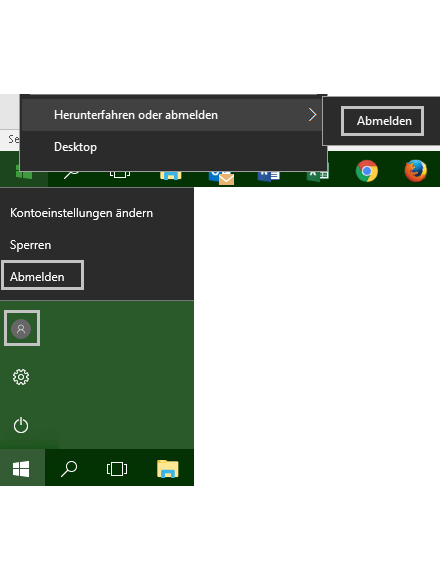Click green Start logo partly hidden by menu
Image resolution: width=441 pixels, height=561 pixels.
(x=24, y=175)
